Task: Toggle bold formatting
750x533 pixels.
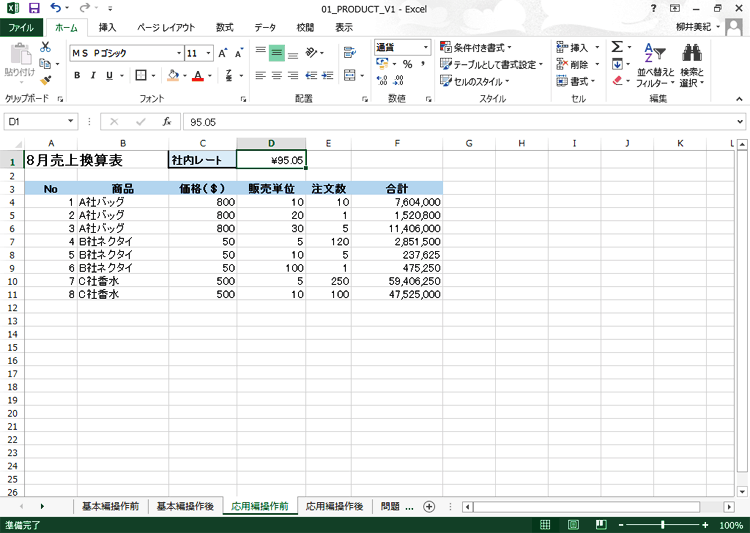Action: tap(77, 75)
